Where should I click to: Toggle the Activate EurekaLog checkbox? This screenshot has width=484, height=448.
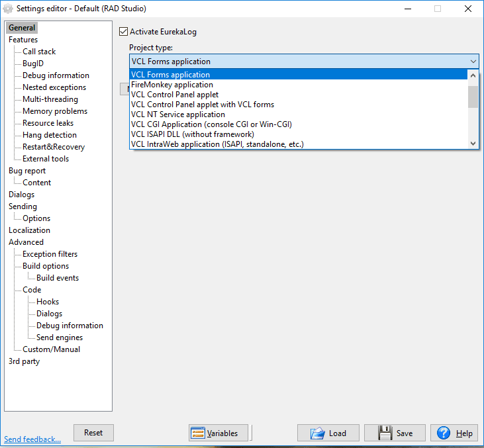[x=123, y=32]
